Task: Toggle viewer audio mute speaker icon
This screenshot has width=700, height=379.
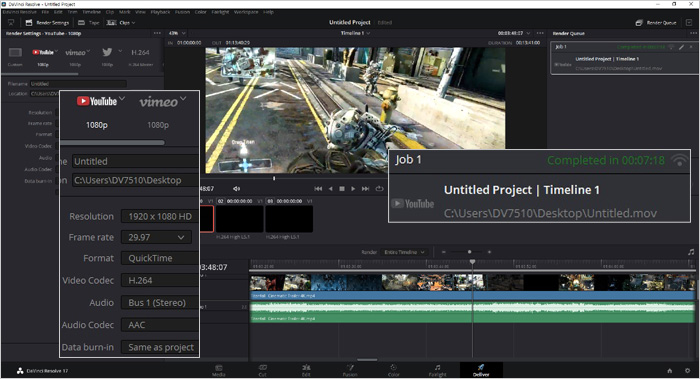Action: click(x=237, y=188)
